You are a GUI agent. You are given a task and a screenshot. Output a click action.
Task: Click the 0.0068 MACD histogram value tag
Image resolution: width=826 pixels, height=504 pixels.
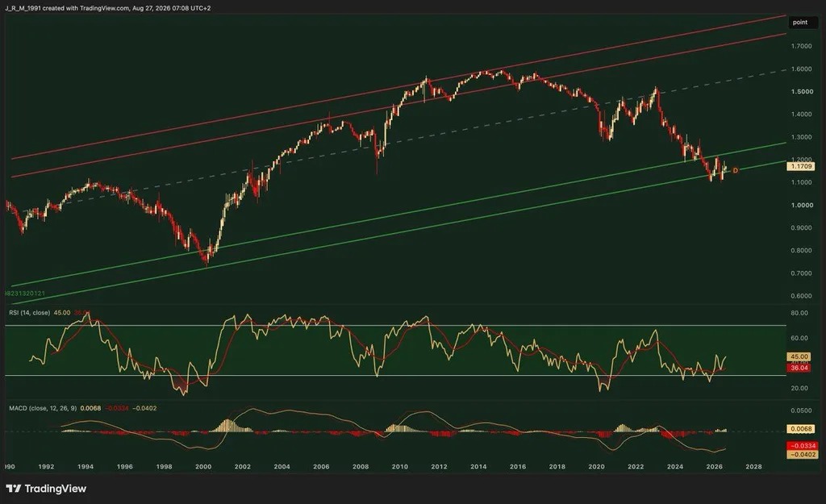pyautogui.click(x=801, y=429)
